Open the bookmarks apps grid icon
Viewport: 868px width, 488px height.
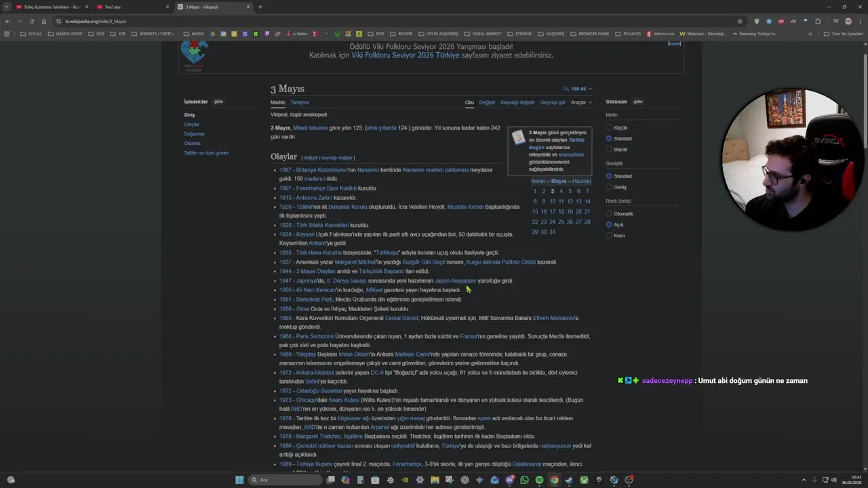pyautogui.click(x=7, y=33)
